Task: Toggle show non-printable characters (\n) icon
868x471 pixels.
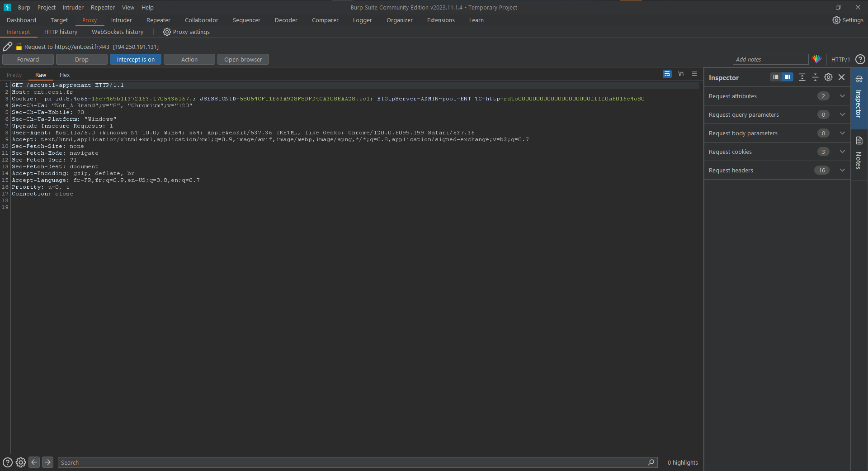Action: tap(681, 74)
